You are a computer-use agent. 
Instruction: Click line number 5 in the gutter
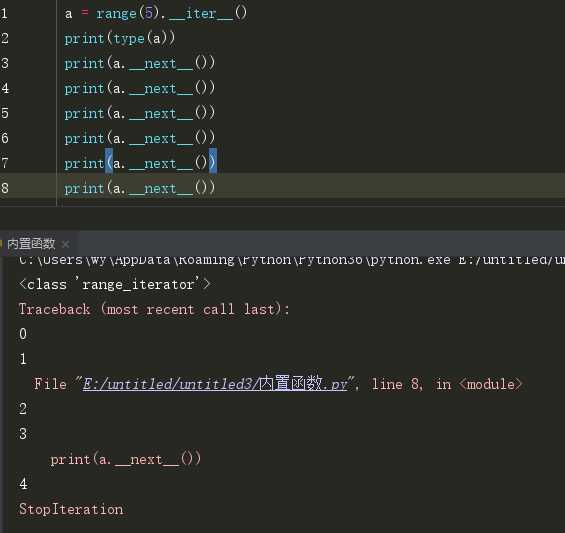(x=4, y=114)
